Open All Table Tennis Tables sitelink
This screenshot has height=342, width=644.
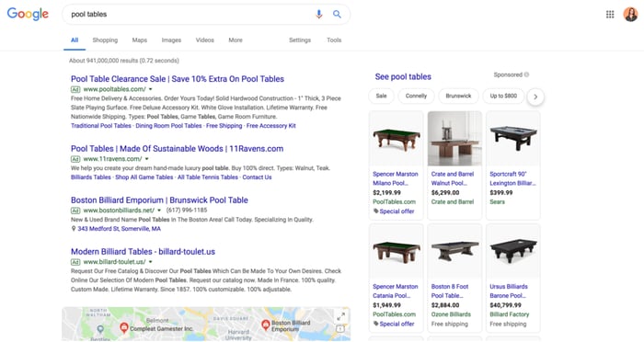pyautogui.click(x=208, y=177)
